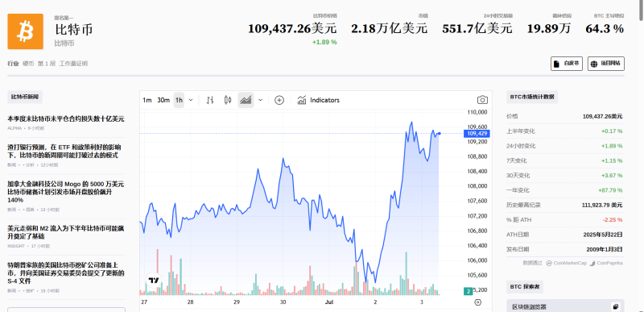Click the orange Bitcoin logo
The width and height of the screenshot is (644, 312).
(26, 31)
